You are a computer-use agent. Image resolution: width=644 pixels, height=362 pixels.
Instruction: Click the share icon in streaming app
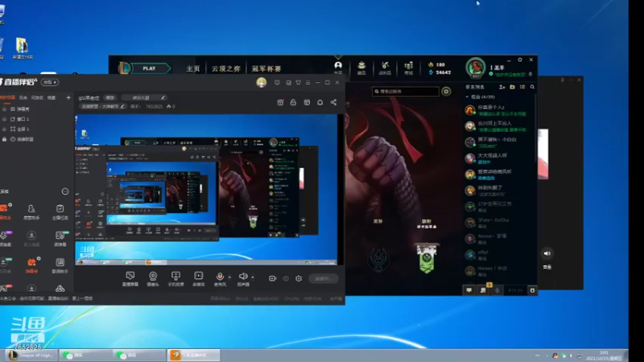point(333,102)
